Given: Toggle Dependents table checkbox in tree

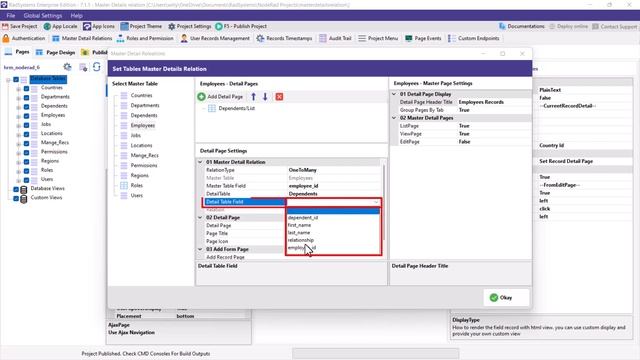Looking at the screenshot, I should 26,107.
